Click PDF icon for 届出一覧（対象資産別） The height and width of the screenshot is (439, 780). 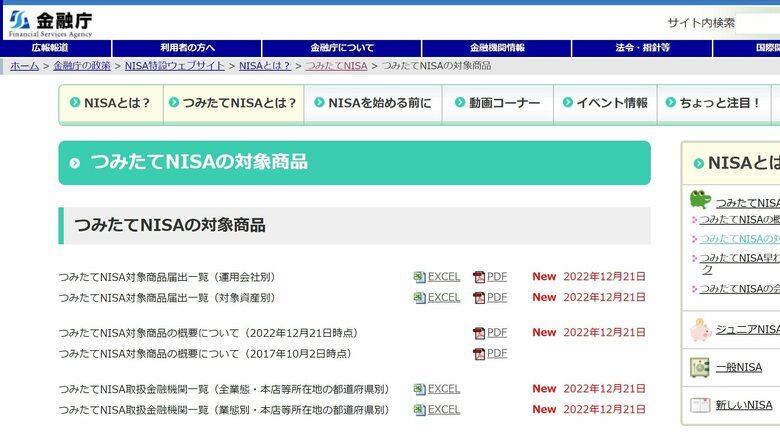pos(479,298)
